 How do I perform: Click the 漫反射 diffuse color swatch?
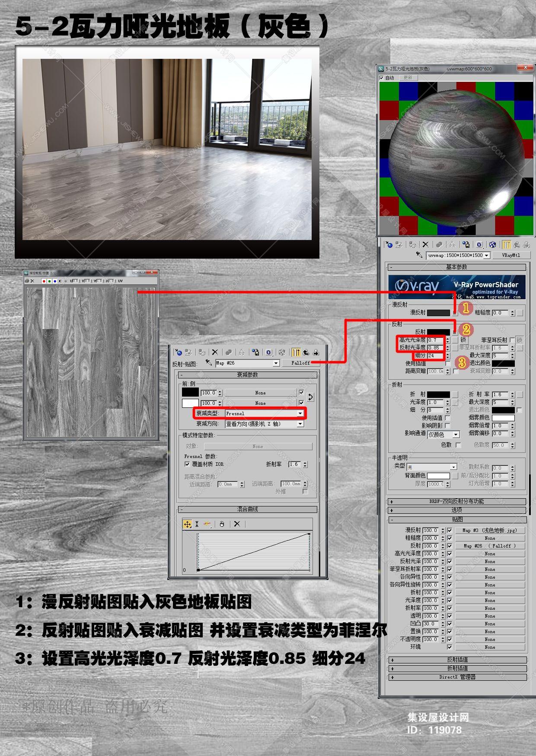439,312
